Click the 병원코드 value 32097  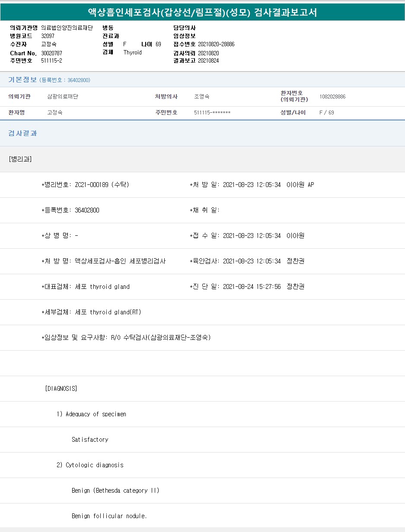tap(48, 36)
